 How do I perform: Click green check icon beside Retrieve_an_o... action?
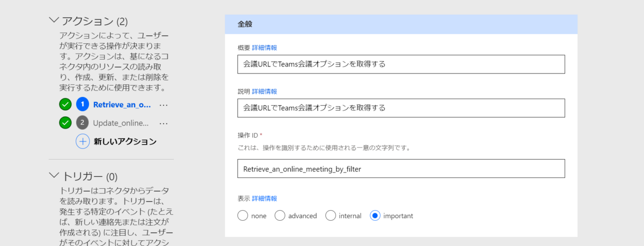[x=65, y=105]
